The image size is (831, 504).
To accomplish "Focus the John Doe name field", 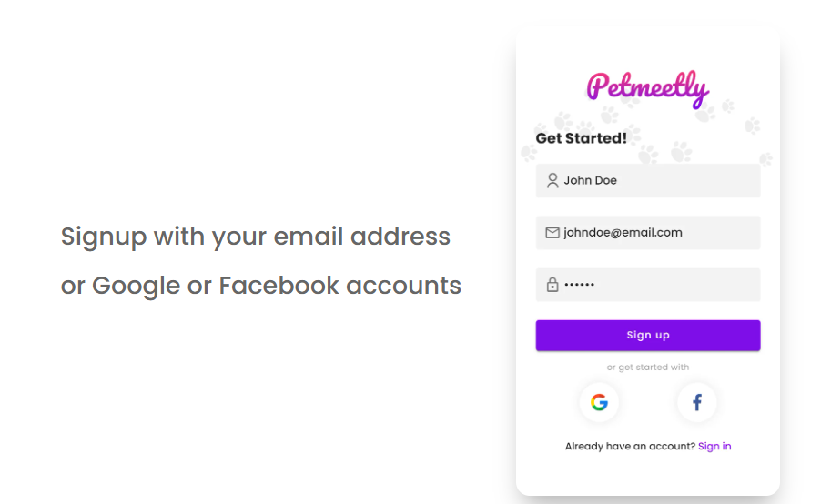I will [648, 181].
